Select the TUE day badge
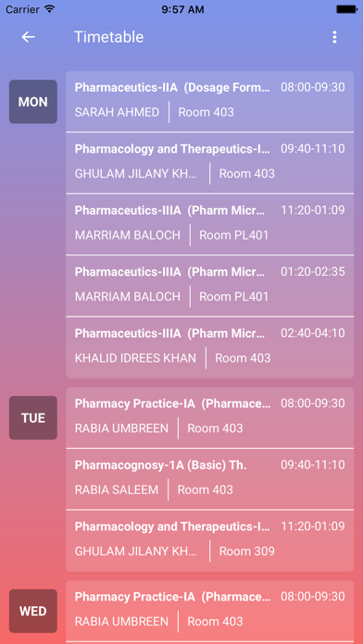Image resolution: width=363 pixels, height=644 pixels. tap(33, 417)
